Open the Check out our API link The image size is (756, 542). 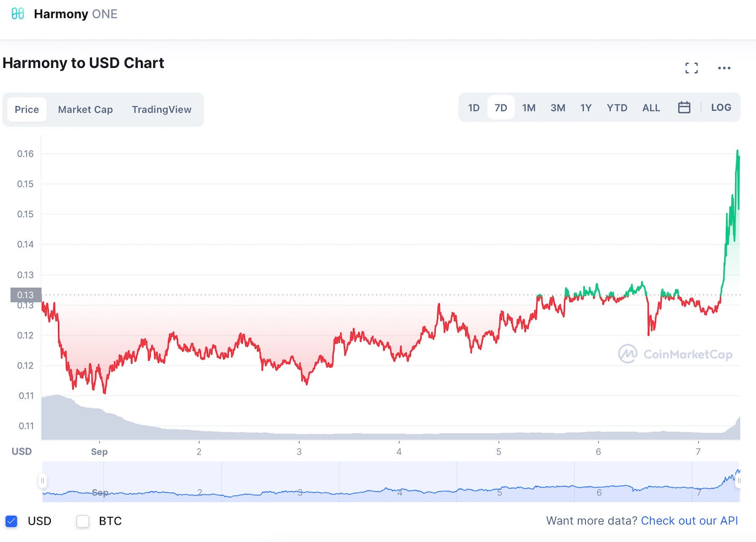689,521
